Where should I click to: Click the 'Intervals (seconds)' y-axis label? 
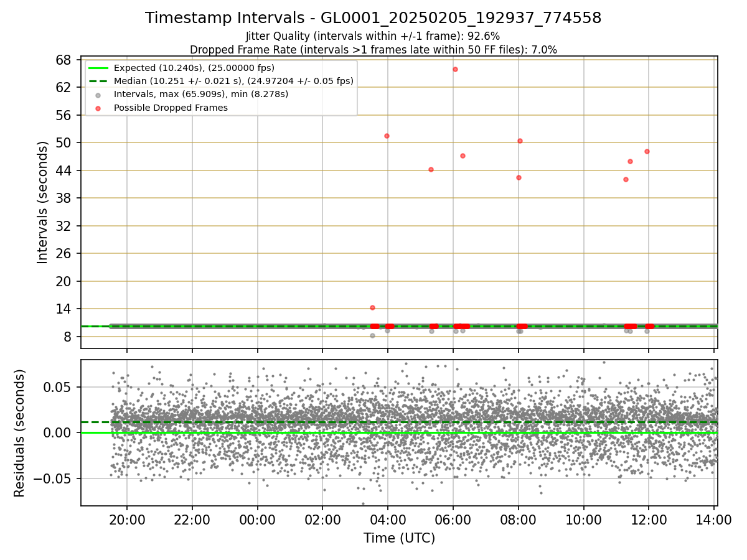(x=42, y=202)
